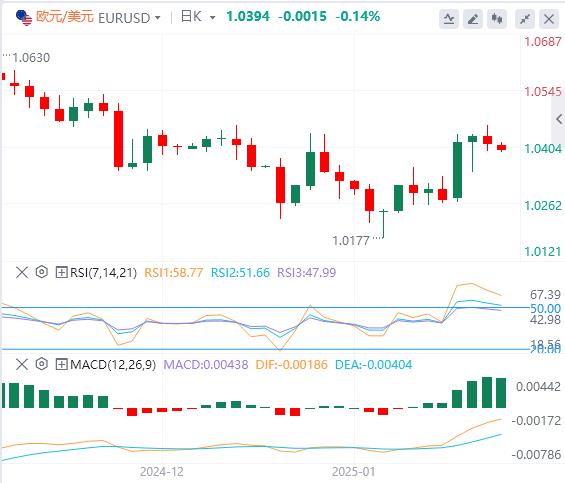Open the indicator line chart tool
The width and height of the screenshot is (565, 483).
pyautogui.click(x=449, y=18)
